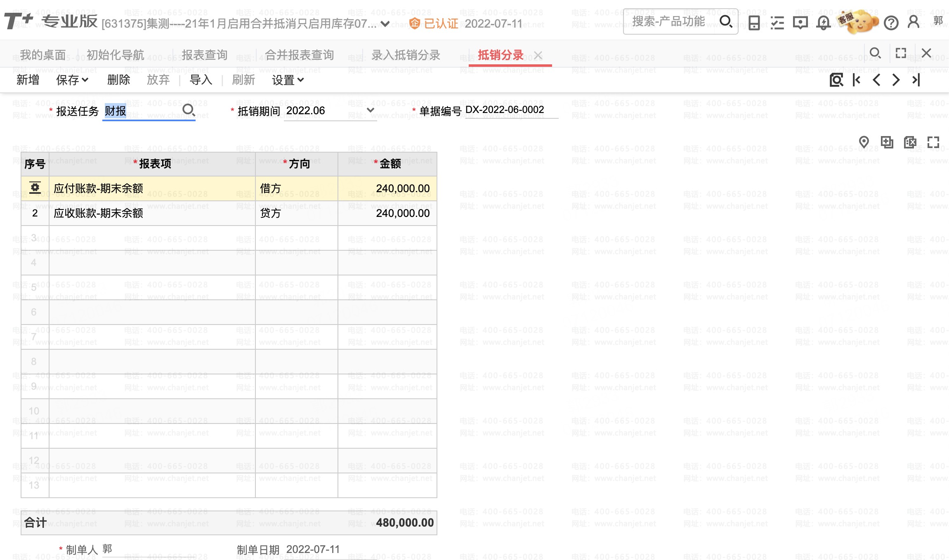Click the 方向 column header
The width and height of the screenshot is (949, 560).
coord(297,164)
